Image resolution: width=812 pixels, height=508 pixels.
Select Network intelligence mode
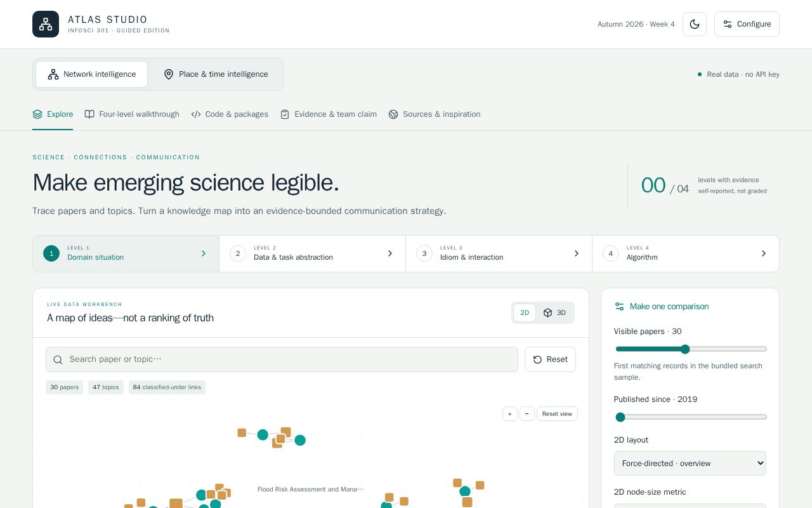92,74
